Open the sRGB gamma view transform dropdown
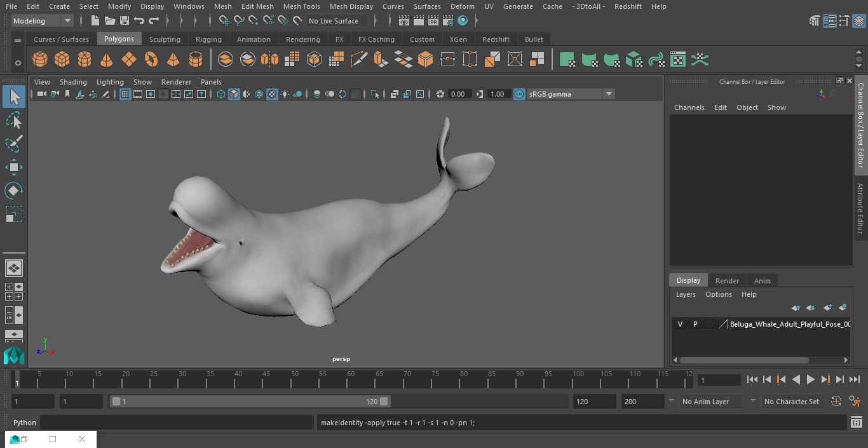The image size is (868, 448). pyautogui.click(x=571, y=94)
